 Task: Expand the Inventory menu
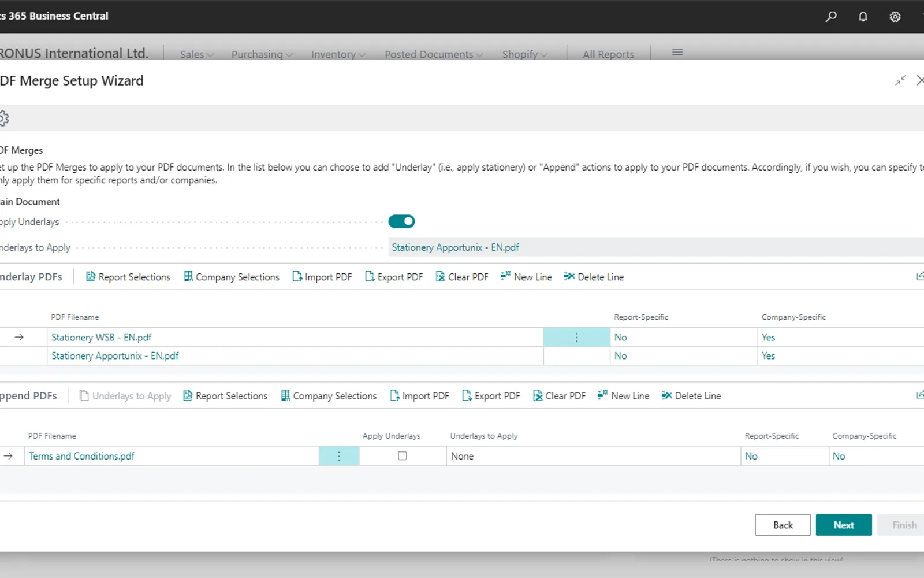tap(338, 54)
